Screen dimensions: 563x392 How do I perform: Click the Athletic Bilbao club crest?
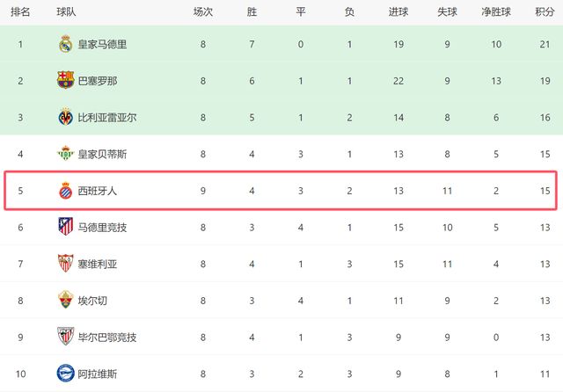coord(65,337)
